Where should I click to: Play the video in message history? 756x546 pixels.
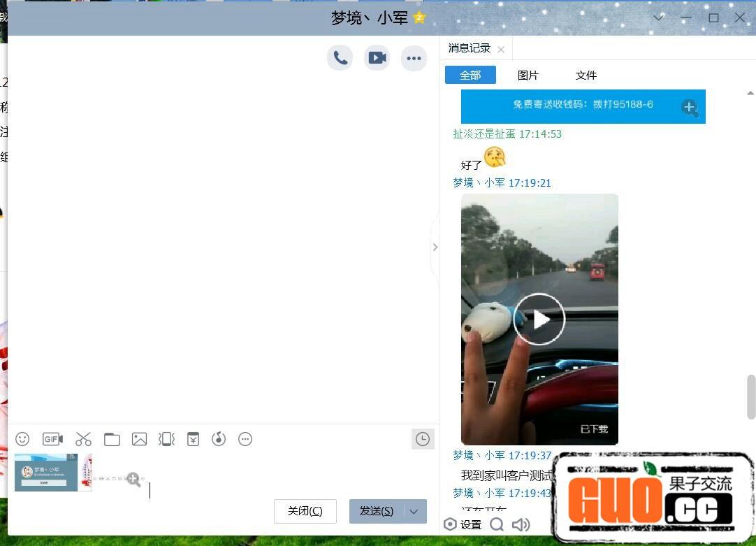pos(539,319)
